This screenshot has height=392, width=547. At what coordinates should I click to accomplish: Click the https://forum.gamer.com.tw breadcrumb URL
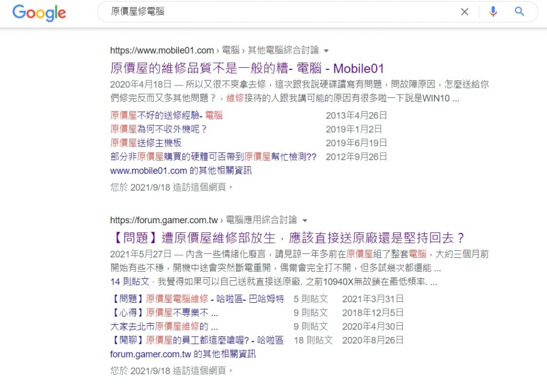point(164,221)
